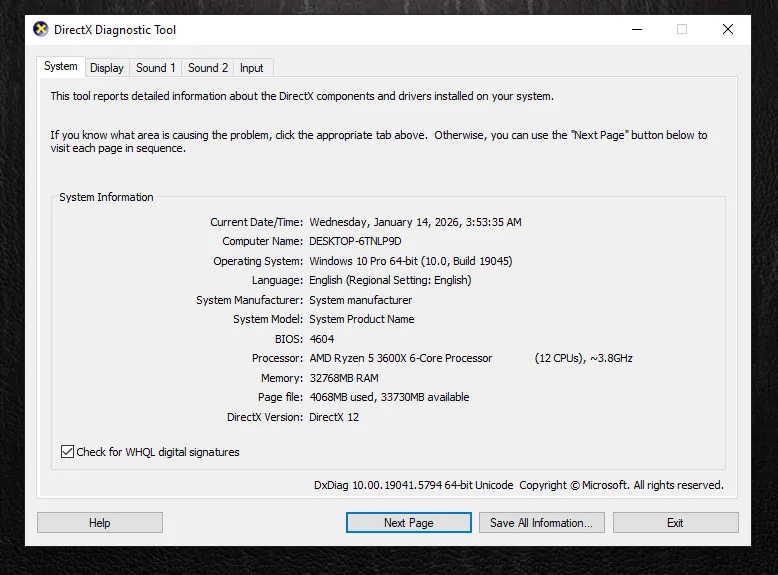Go to the Sound 1 tab

(155, 68)
